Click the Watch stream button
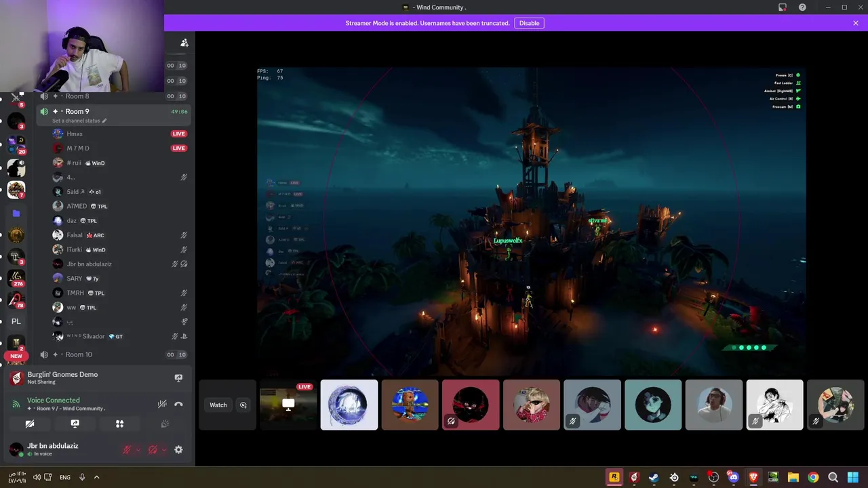Image resolution: width=868 pixels, height=488 pixels. click(x=218, y=405)
